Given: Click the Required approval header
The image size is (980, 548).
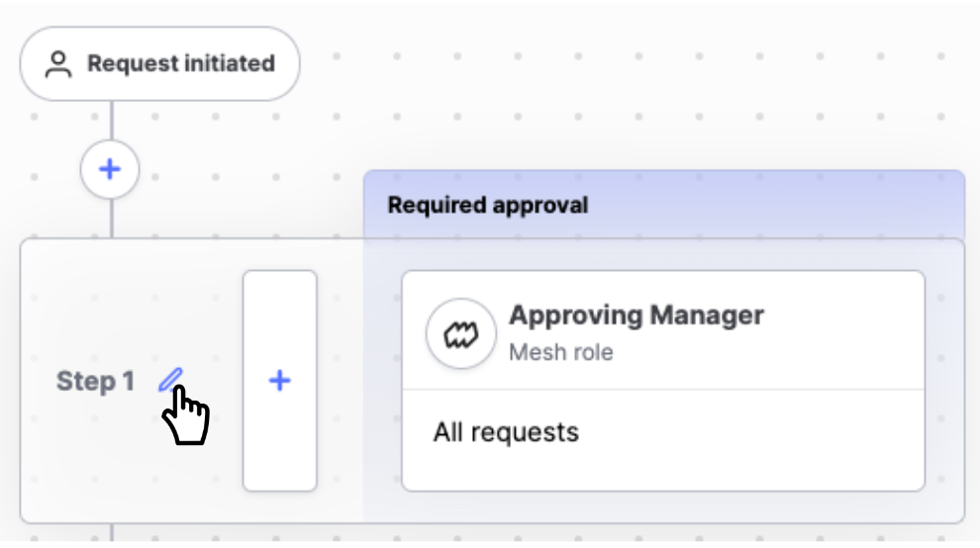Looking at the screenshot, I should (664, 205).
